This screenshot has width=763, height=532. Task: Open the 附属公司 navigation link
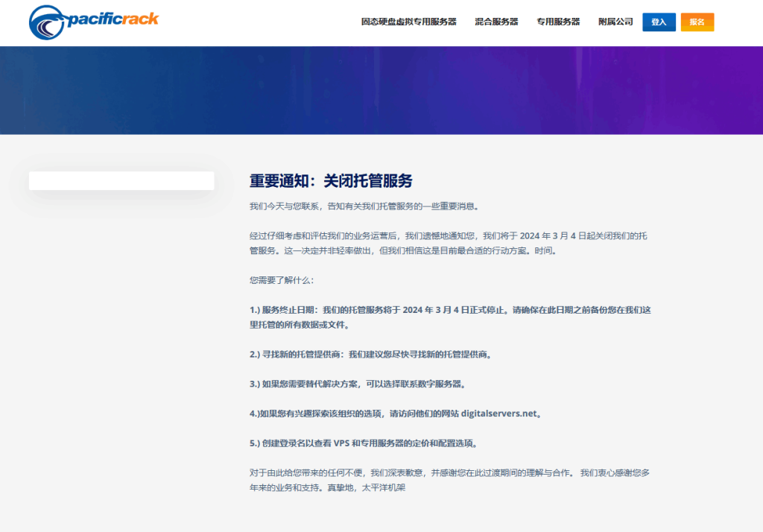[615, 22]
